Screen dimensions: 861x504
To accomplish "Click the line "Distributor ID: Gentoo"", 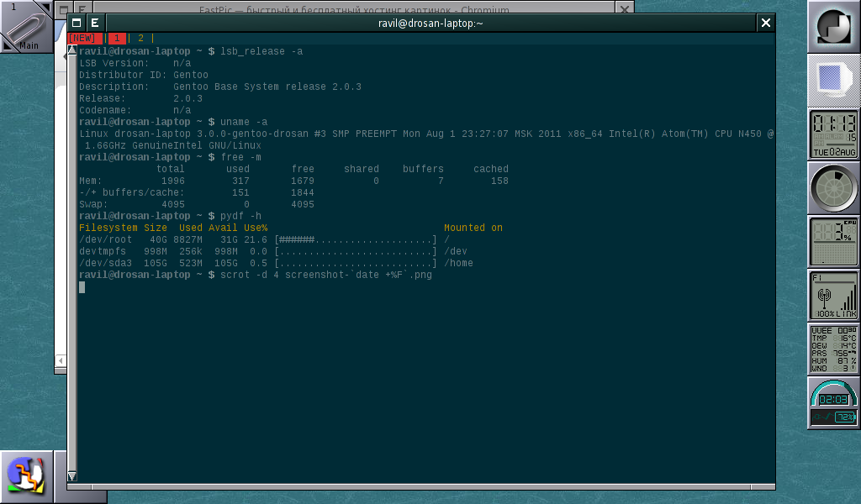I will click(143, 75).
